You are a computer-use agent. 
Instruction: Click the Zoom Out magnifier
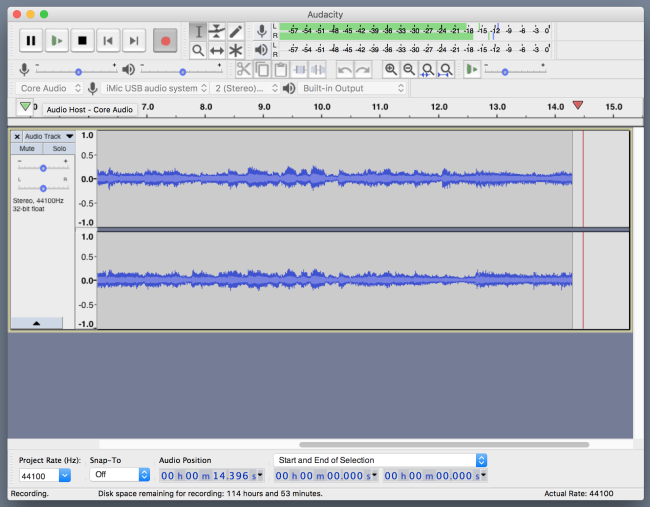click(x=409, y=70)
